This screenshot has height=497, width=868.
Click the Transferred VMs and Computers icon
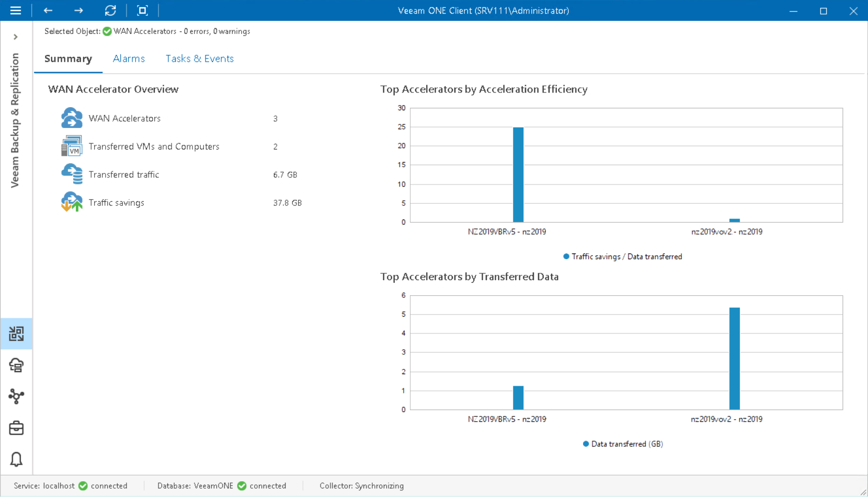[72, 146]
